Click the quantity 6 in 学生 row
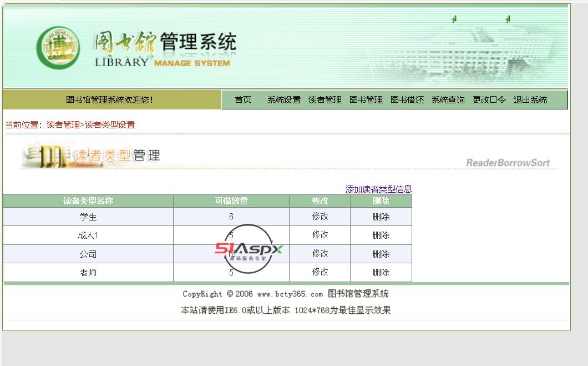This screenshot has height=366, width=588. pyautogui.click(x=231, y=217)
